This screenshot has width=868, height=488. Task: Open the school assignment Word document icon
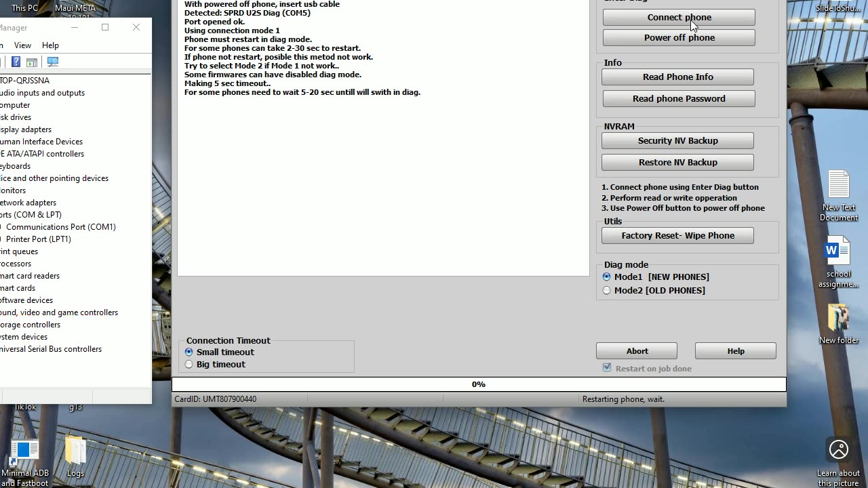click(839, 262)
